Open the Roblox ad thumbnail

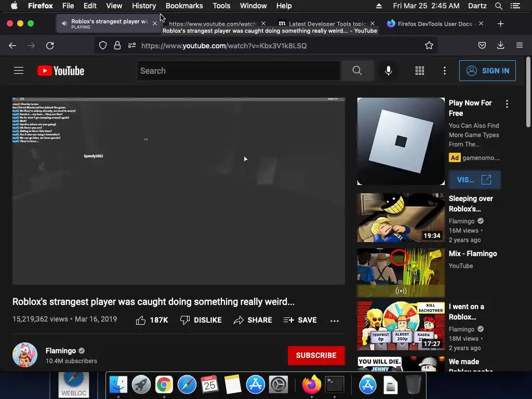pos(401,141)
